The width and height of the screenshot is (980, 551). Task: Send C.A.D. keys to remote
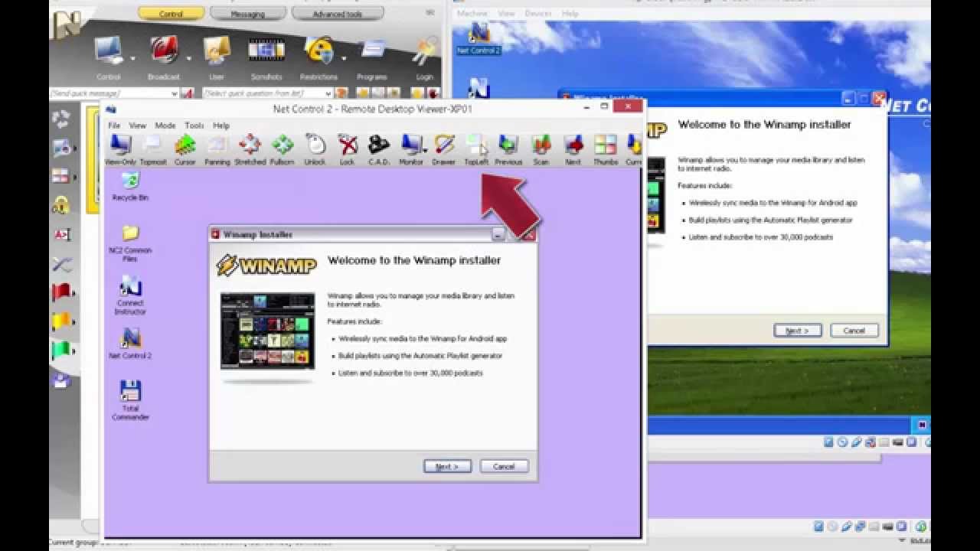pos(379,149)
